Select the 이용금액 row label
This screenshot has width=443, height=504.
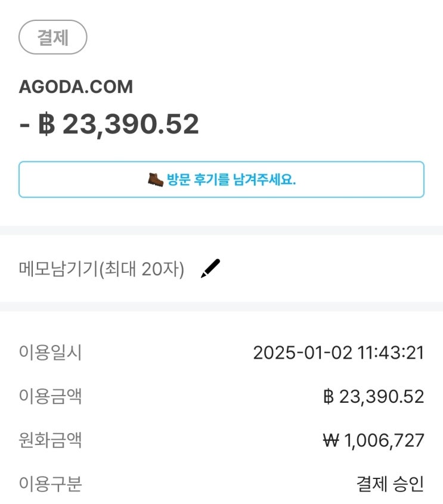[x=50, y=397]
